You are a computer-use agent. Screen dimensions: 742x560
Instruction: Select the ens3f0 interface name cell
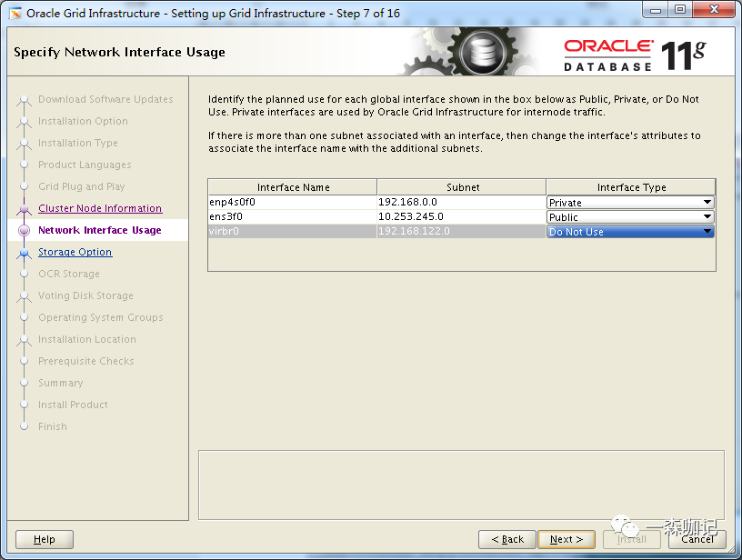pyautogui.click(x=293, y=216)
